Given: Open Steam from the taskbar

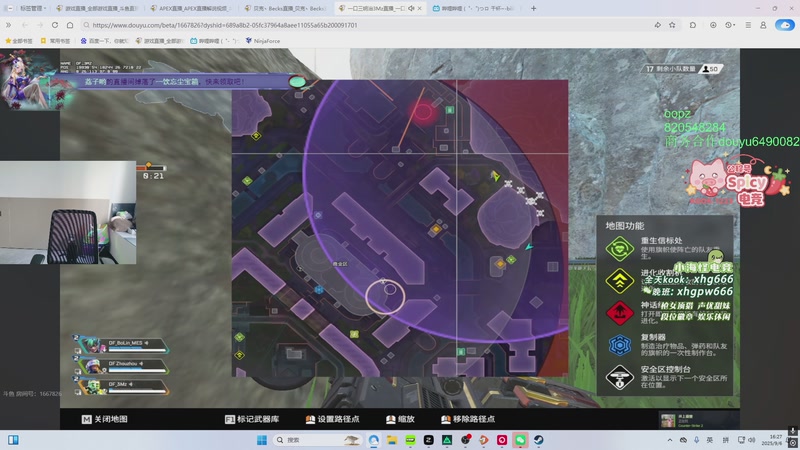Looking at the screenshot, I should point(539,440).
